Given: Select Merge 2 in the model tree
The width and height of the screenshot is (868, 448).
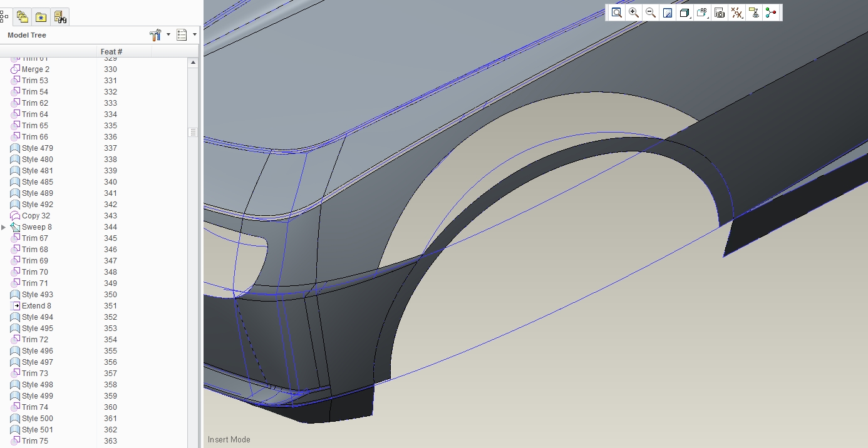Looking at the screenshot, I should pyautogui.click(x=36, y=69).
